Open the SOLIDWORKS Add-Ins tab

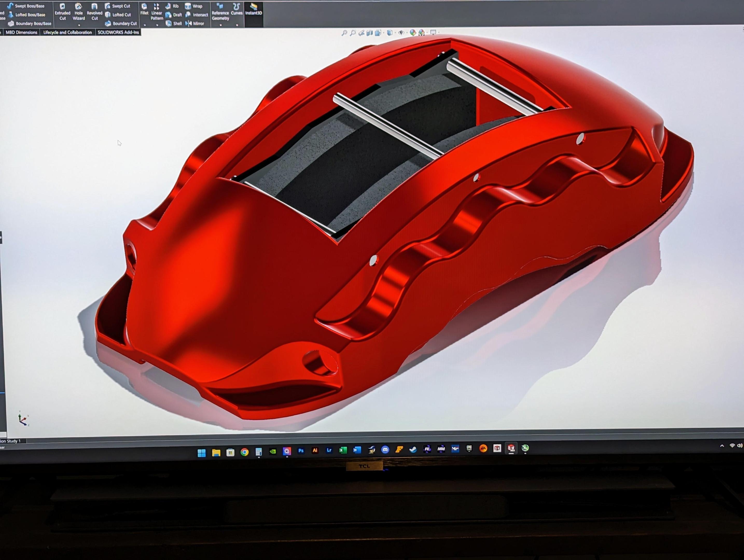[x=118, y=32]
